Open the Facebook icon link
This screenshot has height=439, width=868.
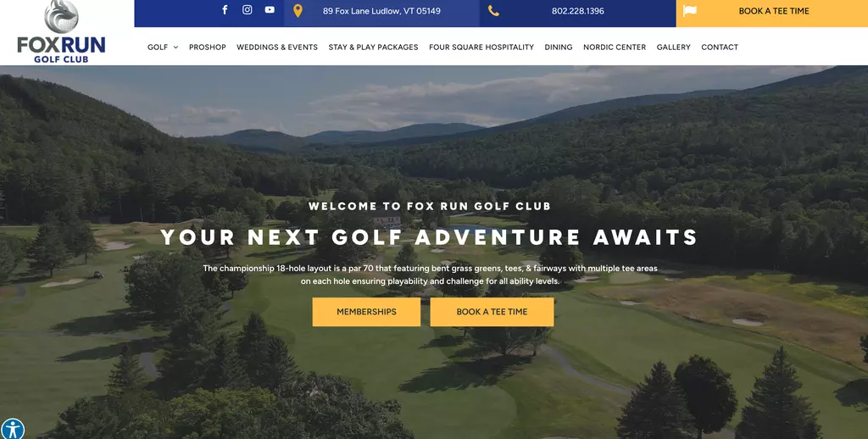click(225, 10)
